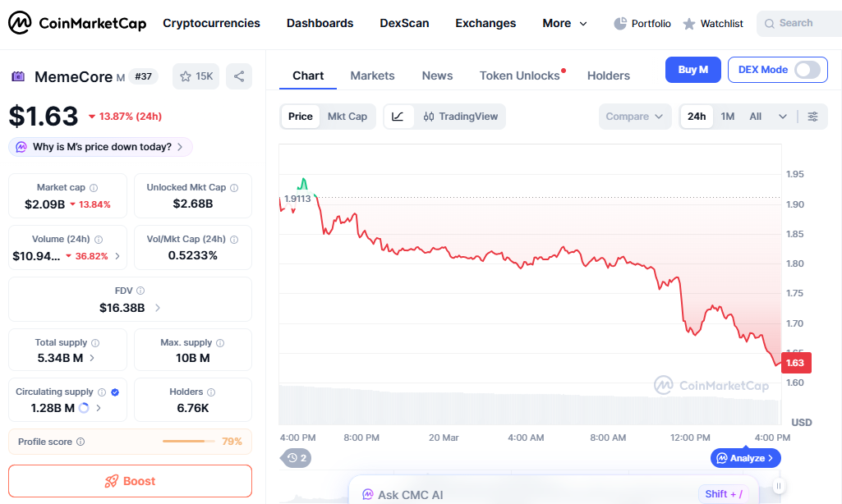Switch the chart from Price to Mkt Cap

(347, 117)
